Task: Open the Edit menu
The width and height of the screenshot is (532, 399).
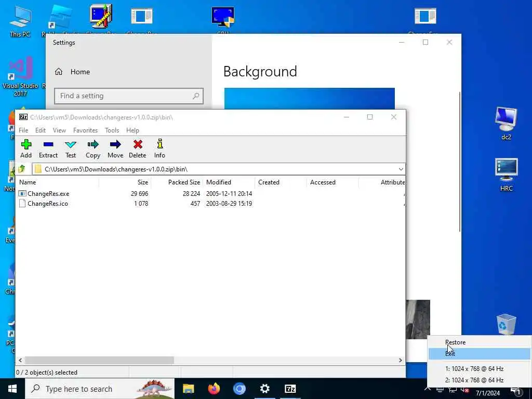Action: 41,130
